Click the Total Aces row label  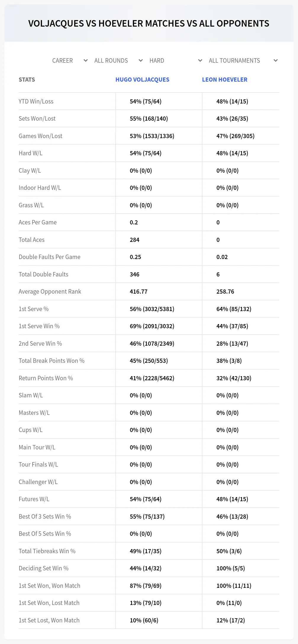[x=32, y=240]
